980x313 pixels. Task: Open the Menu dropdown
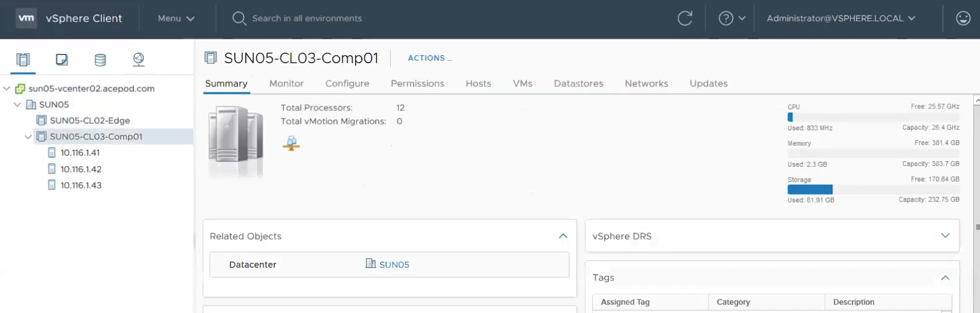(x=176, y=19)
